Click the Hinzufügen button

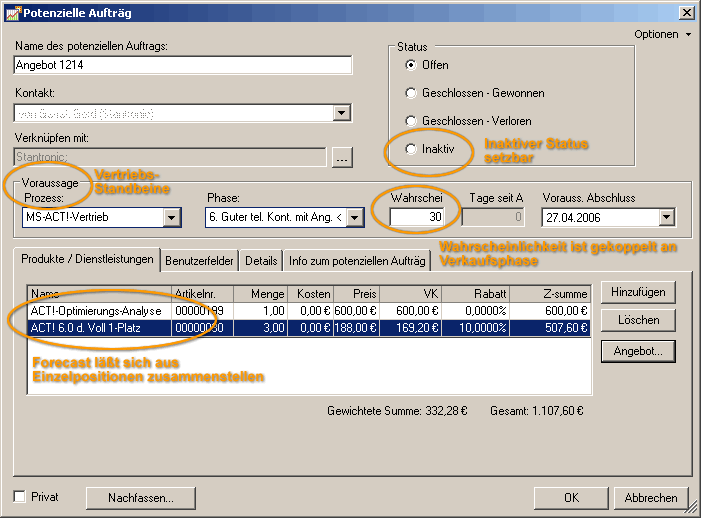pos(638,292)
